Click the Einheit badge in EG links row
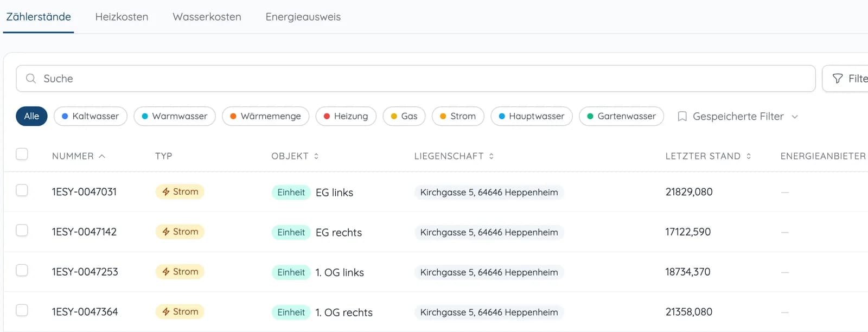The image size is (868, 332). (x=291, y=193)
